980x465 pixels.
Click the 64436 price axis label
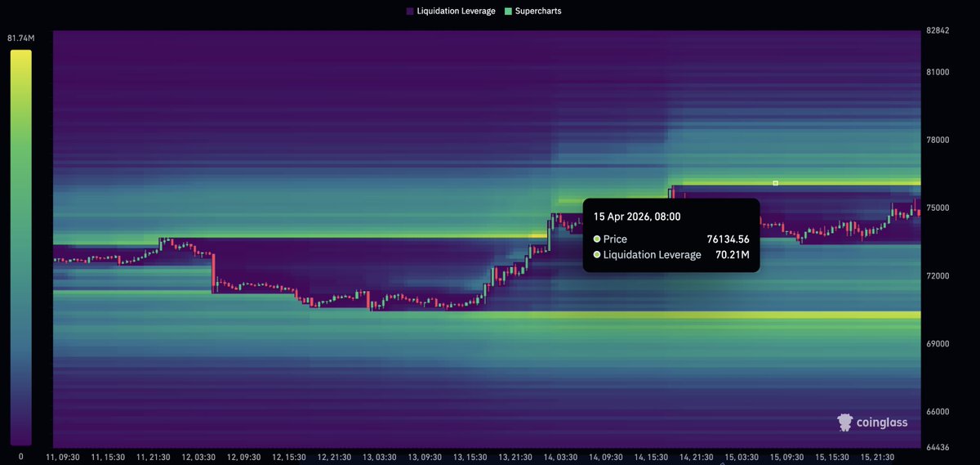[x=938, y=447]
